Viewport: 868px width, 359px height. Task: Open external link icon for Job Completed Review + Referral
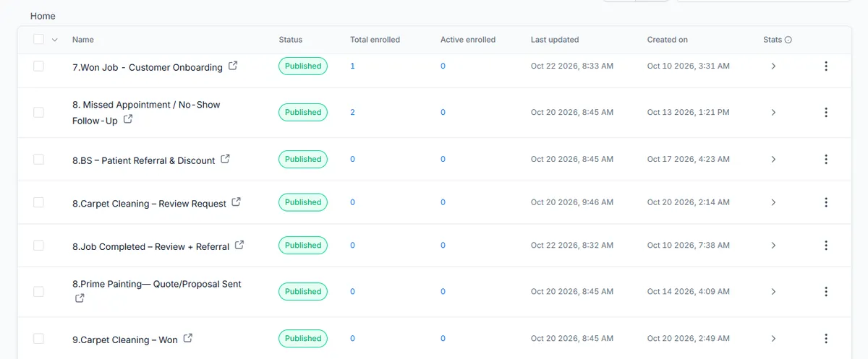click(x=239, y=245)
